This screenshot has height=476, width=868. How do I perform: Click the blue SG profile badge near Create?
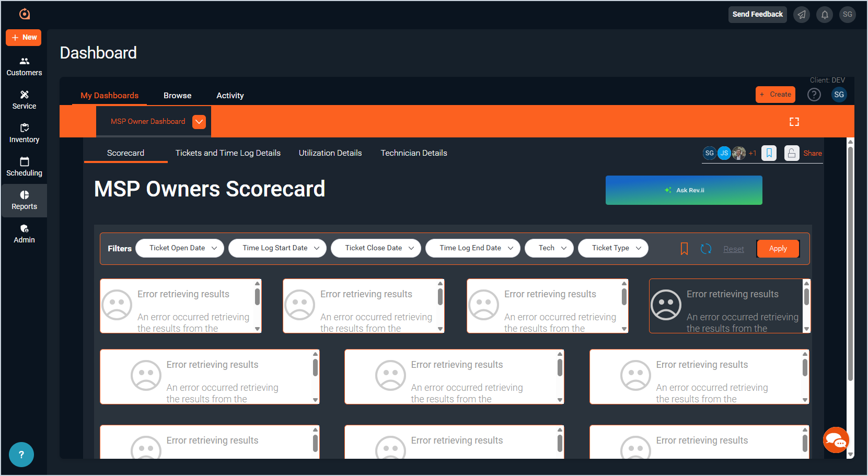coord(839,95)
